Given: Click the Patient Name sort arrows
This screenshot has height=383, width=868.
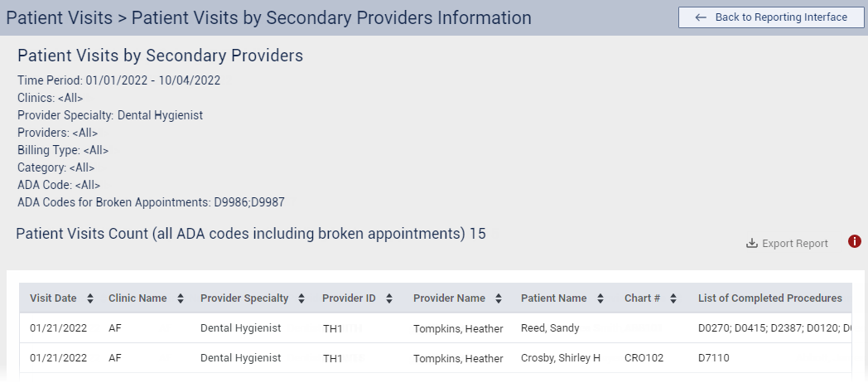Looking at the screenshot, I should 600,298.
